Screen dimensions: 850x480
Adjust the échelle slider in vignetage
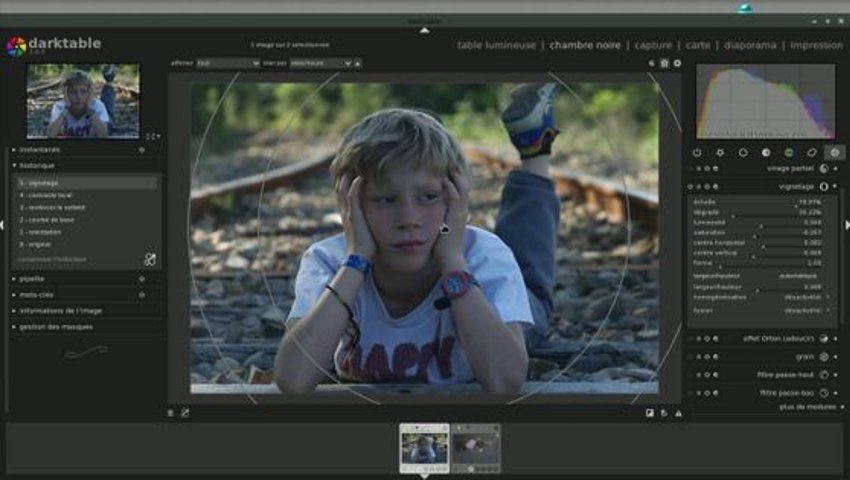757,202
